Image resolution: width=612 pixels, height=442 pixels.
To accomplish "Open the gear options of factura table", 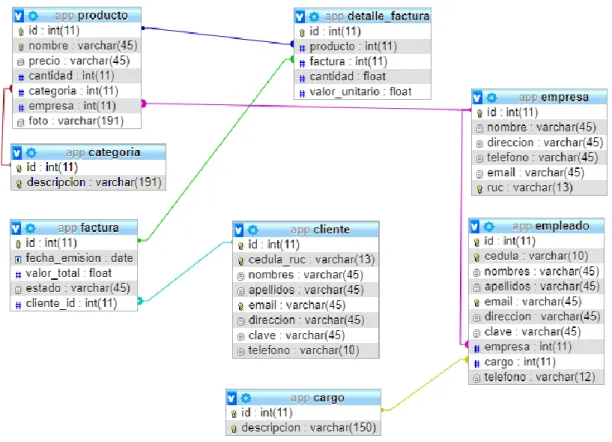I will tap(30, 228).
